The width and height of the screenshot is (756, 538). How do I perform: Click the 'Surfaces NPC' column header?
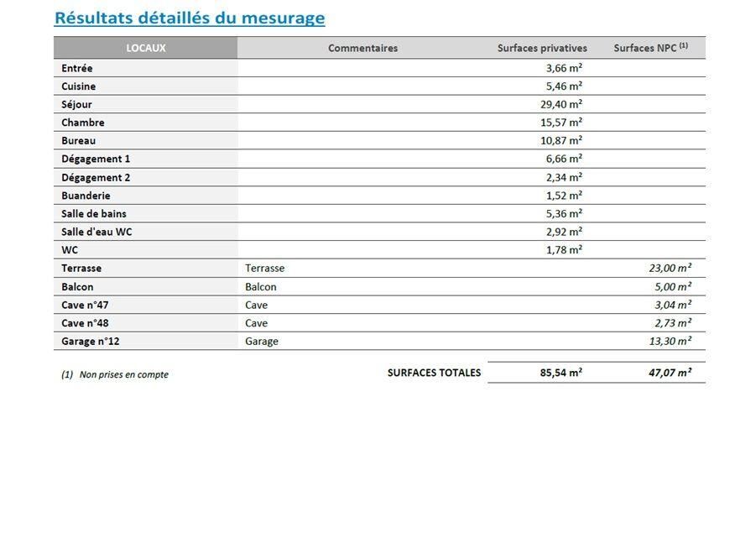[650, 48]
